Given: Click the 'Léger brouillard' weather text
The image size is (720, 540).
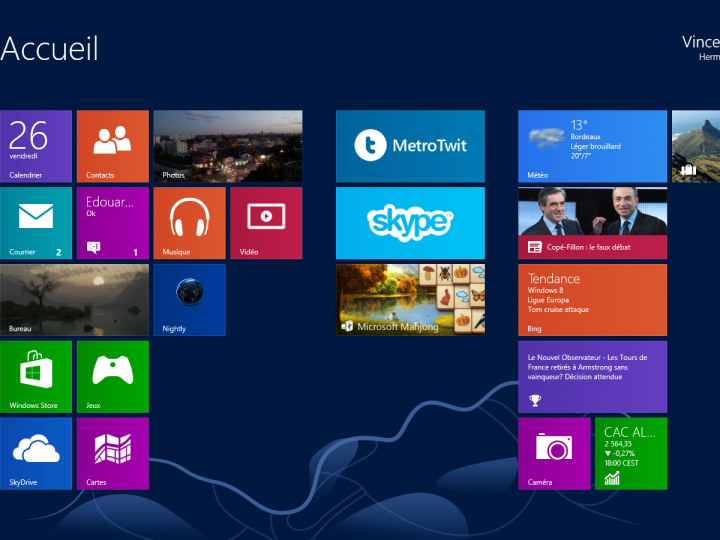Looking at the screenshot, I should tap(596, 146).
